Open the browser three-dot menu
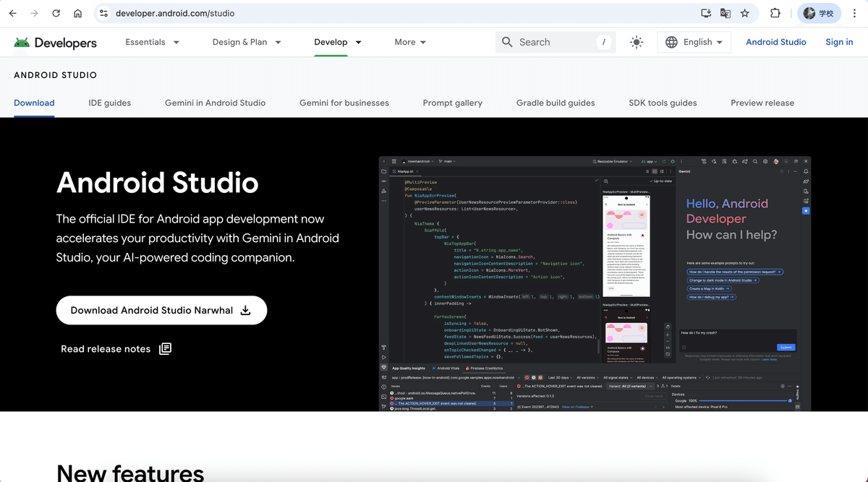This screenshot has height=482, width=868. pyautogui.click(x=854, y=12)
